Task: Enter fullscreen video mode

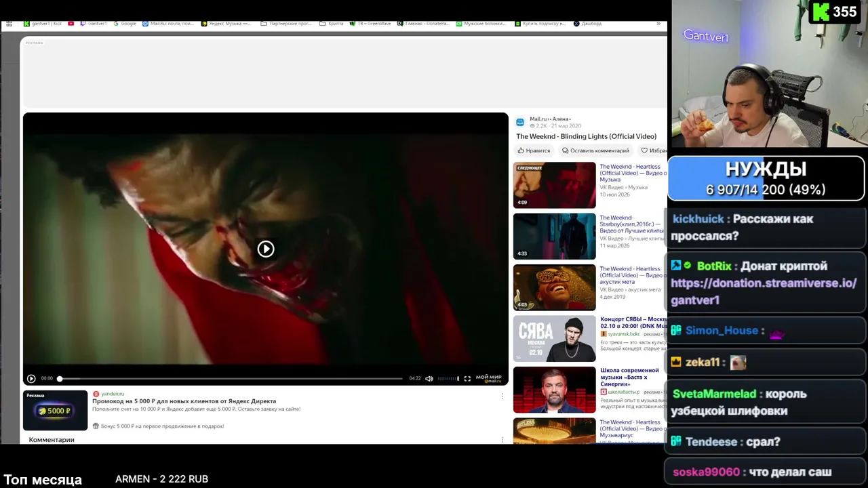Action: click(467, 378)
